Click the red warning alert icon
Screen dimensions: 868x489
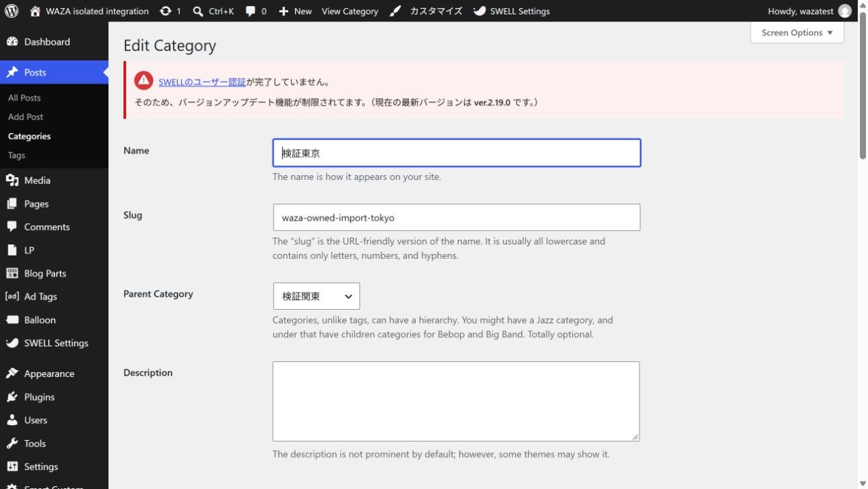pyautogui.click(x=143, y=81)
